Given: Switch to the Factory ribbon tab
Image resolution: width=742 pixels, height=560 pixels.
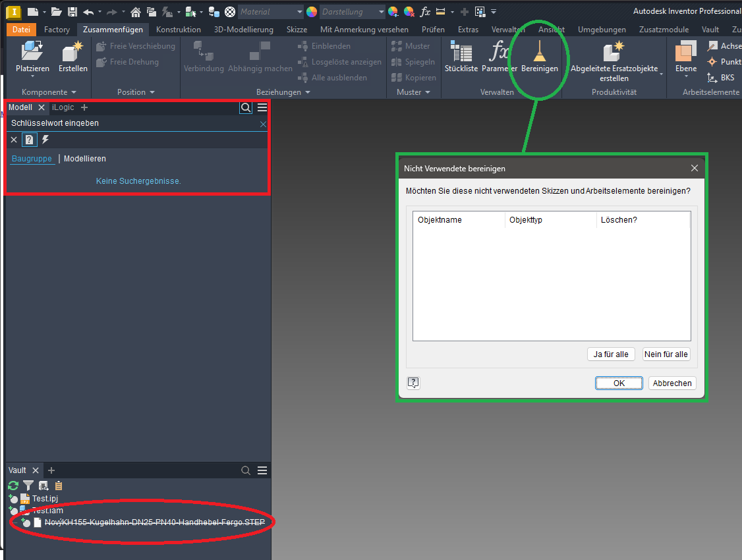Looking at the screenshot, I should tap(57, 30).
